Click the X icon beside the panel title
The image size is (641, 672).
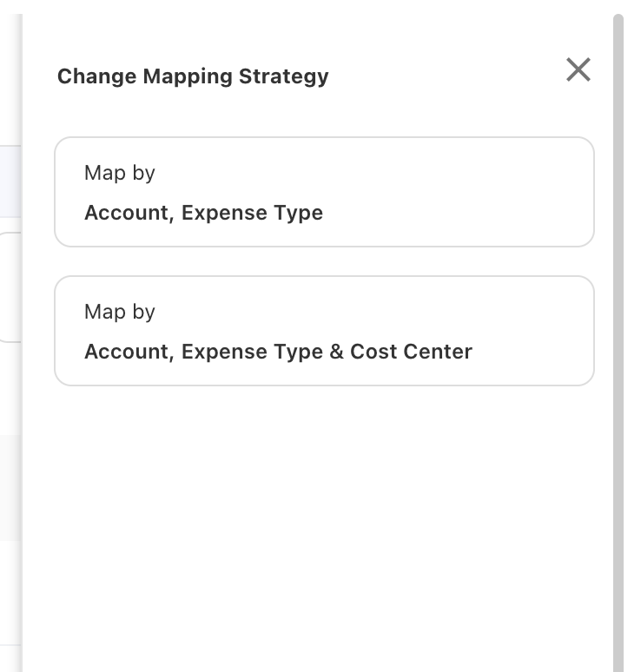(x=578, y=69)
